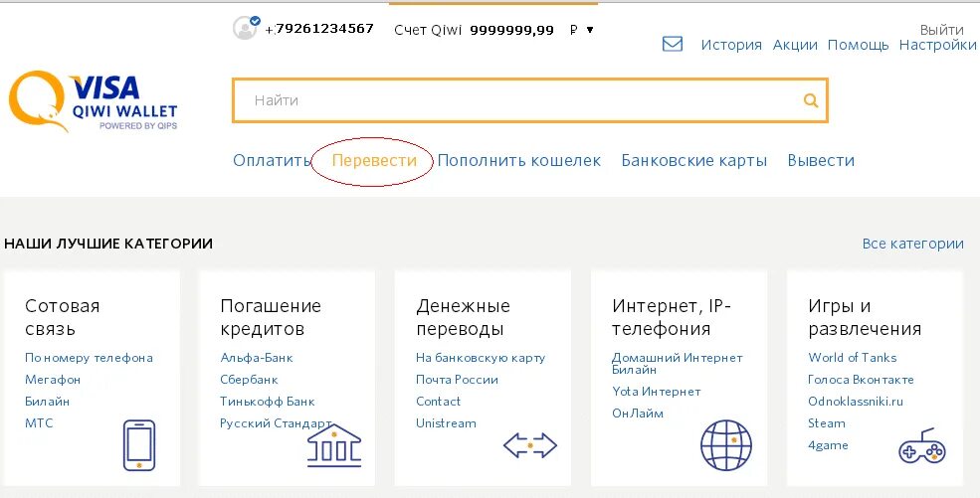980x498 pixels.
Task: Click the Выйти logout link
Action: tap(942, 30)
